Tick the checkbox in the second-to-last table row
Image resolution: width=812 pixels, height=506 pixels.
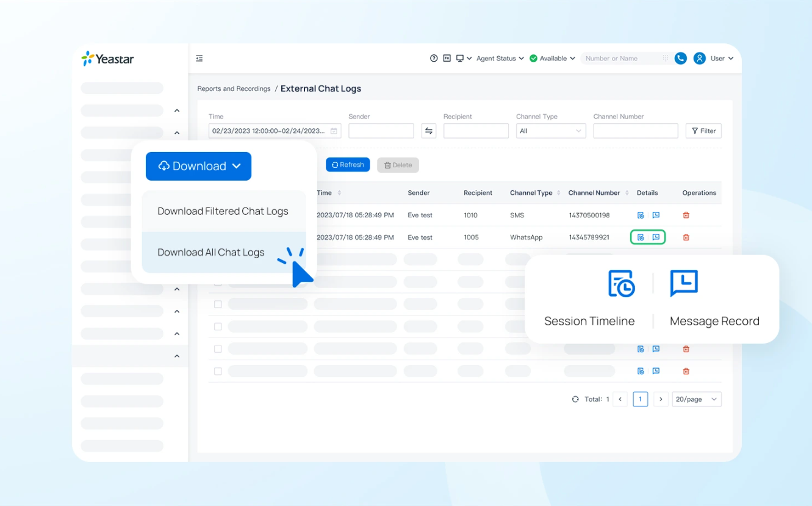point(218,349)
